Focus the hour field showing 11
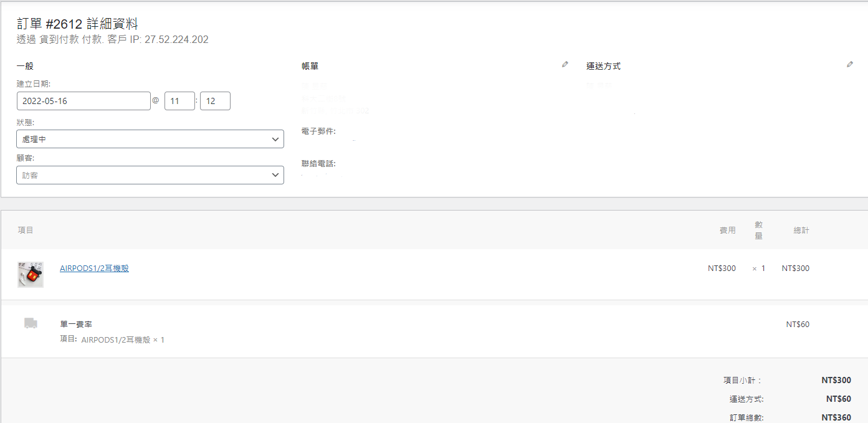This screenshot has height=423, width=868. (x=179, y=101)
